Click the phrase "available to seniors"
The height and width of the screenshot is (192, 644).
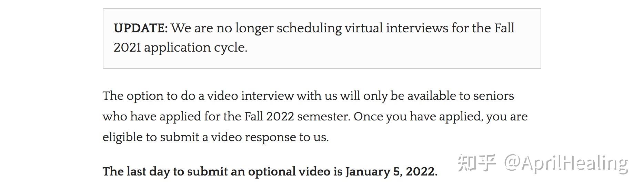[x=461, y=96]
